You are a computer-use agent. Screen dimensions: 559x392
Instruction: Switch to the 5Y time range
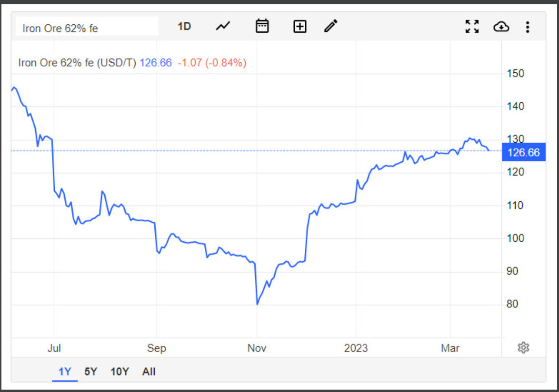[x=90, y=372]
